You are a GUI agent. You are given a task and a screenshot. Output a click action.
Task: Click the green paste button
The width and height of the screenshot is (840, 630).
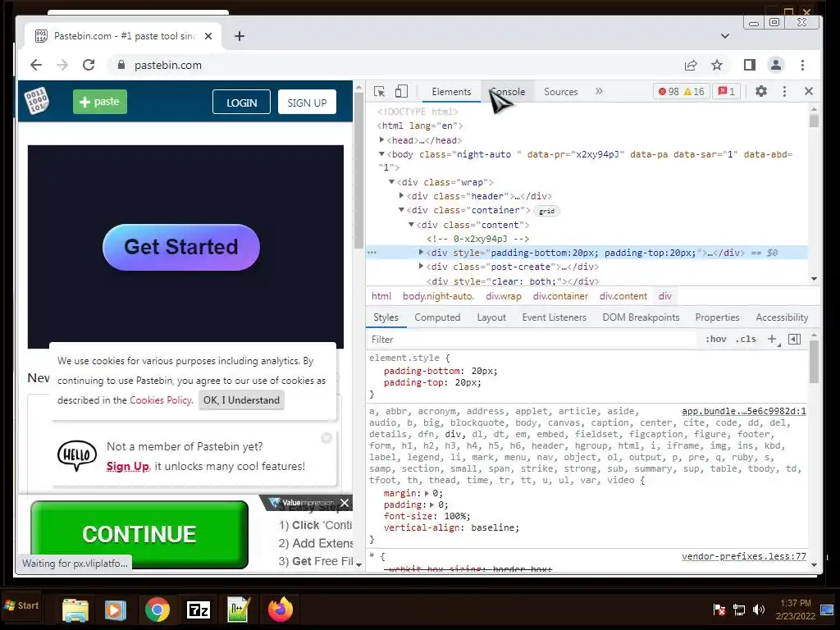click(x=99, y=101)
